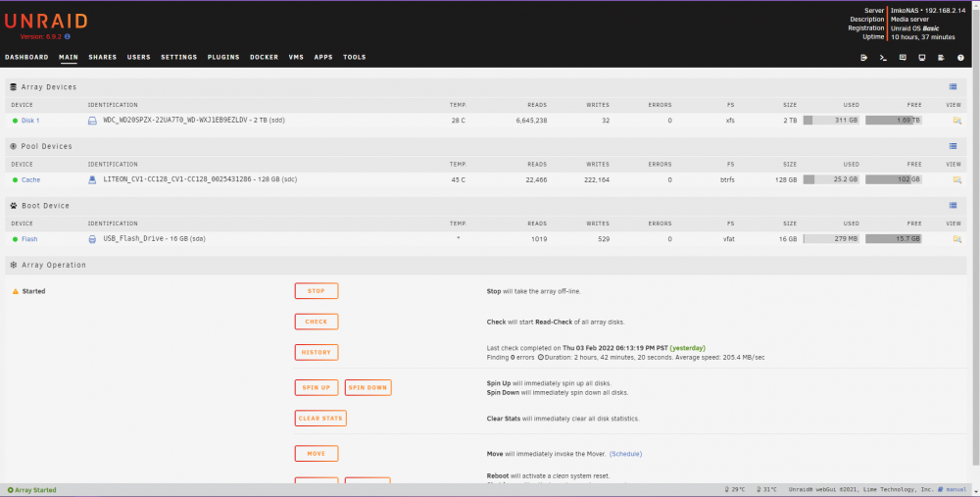Click the Array Devices section header icon
Image resolution: width=980 pixels, height=497 pixels.
(13, 87)
